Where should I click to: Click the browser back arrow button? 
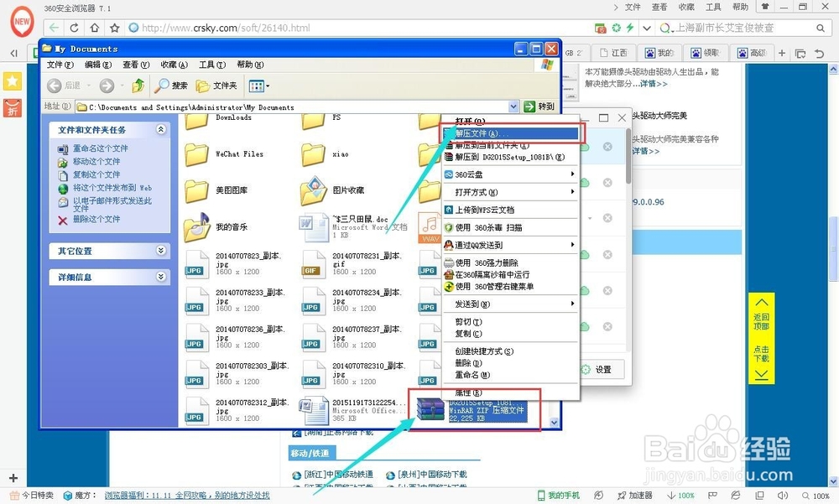(54, 28)
